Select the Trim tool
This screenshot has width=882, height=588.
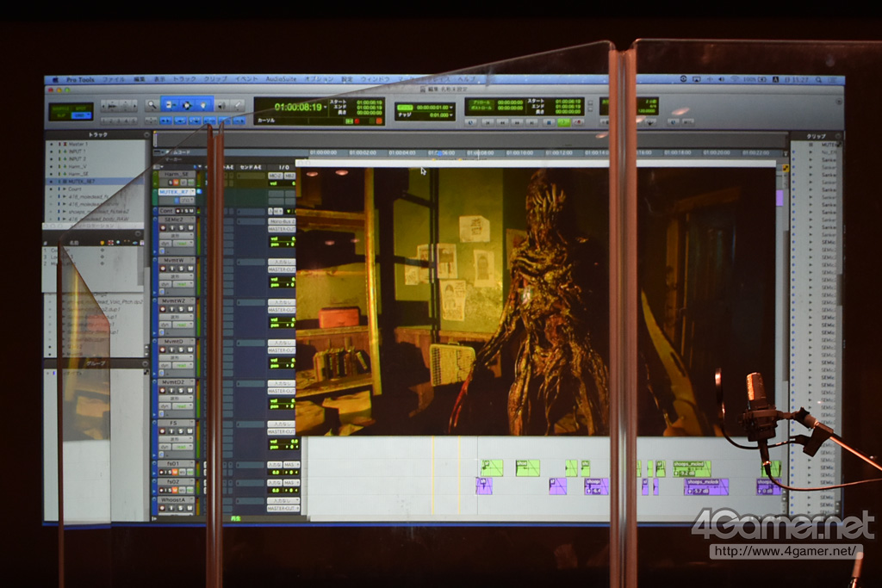[x=170, y=105]
